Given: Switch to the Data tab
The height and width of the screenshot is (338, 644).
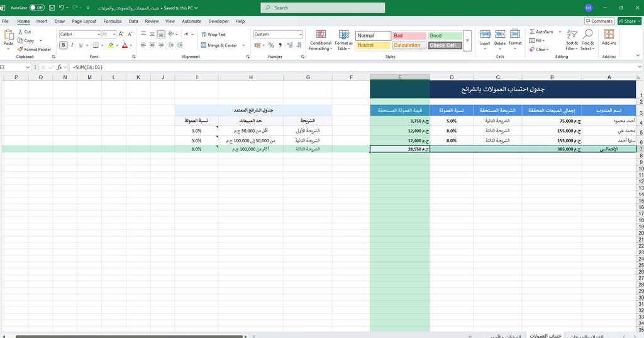Looking at the screenshot, I should tap(133, 21).
